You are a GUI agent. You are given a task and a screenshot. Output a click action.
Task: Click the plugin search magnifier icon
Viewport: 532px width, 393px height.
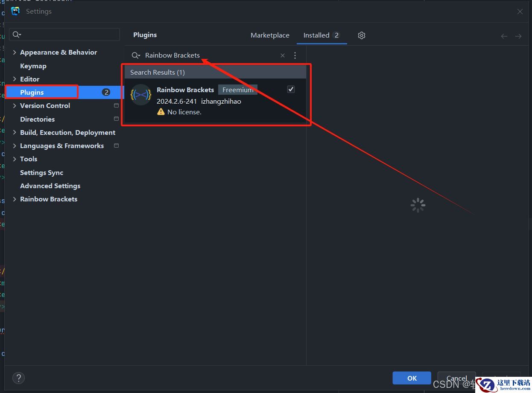coord(136,55)
